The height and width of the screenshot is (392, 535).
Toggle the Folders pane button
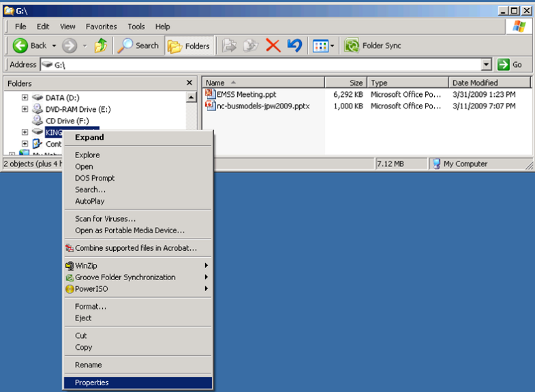click(x=189, y=46)
